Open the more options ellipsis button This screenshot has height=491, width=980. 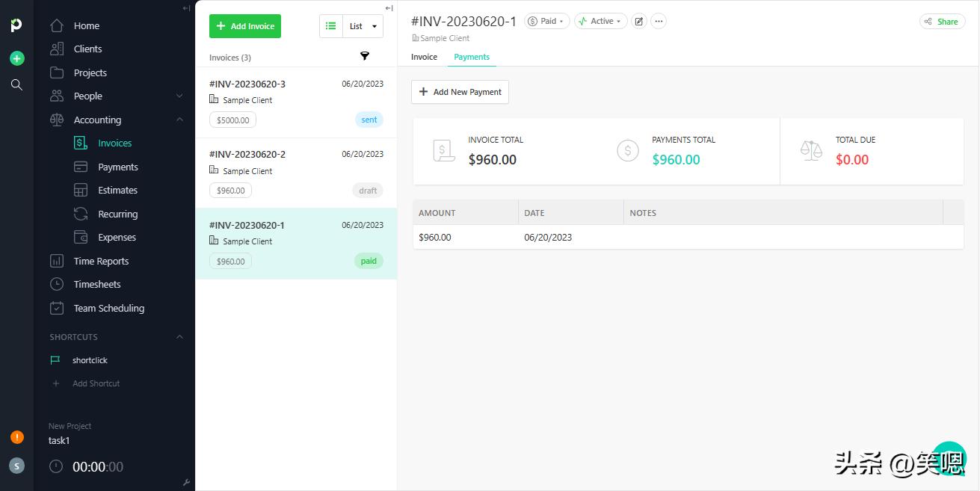(x=659, y=21)
